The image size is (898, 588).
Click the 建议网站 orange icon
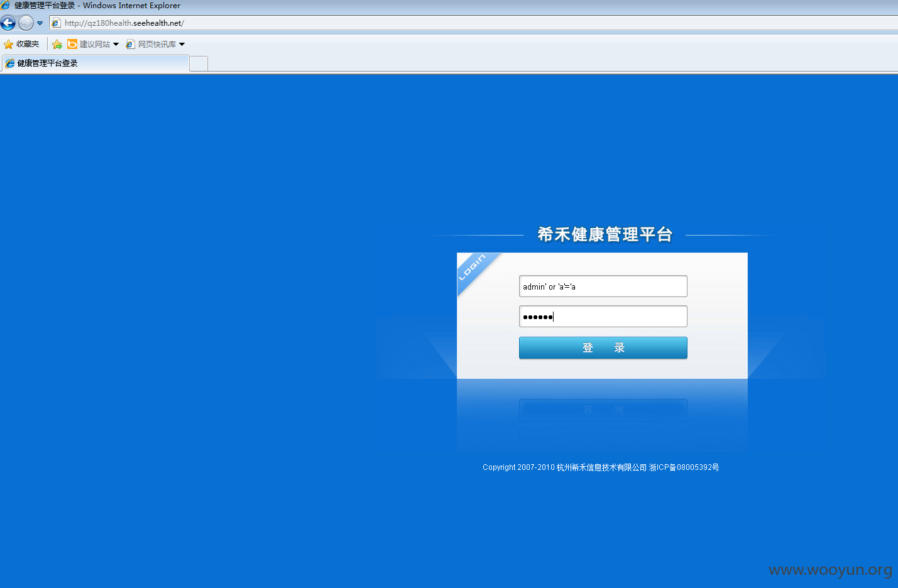[72, 44]
